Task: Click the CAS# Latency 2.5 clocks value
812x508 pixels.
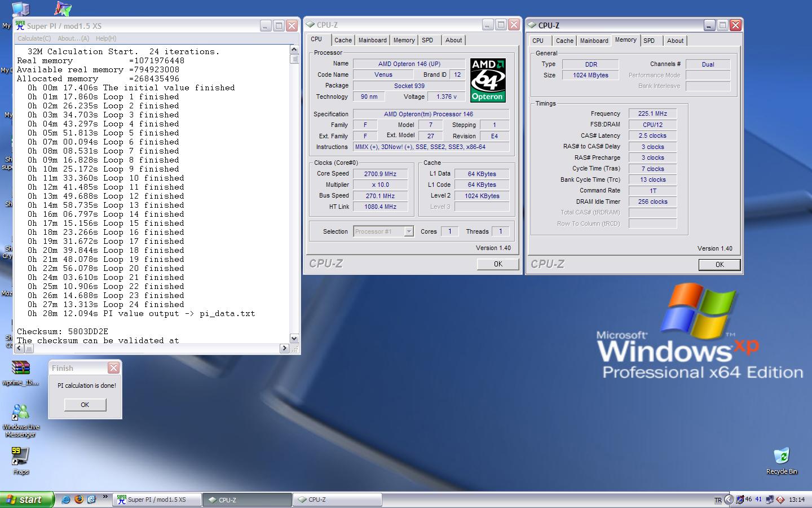Action: 652,135
